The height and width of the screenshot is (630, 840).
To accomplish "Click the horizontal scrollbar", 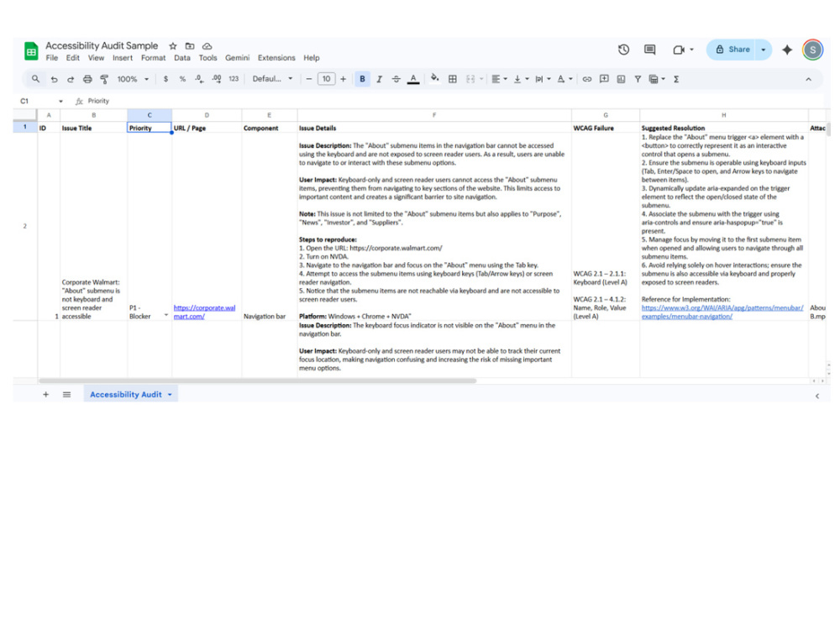I will tap(258, 381).
